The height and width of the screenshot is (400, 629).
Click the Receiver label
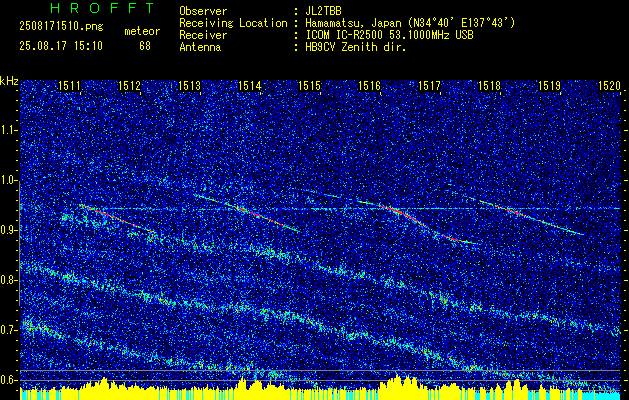pyautogui.click(x=203, y=35)
